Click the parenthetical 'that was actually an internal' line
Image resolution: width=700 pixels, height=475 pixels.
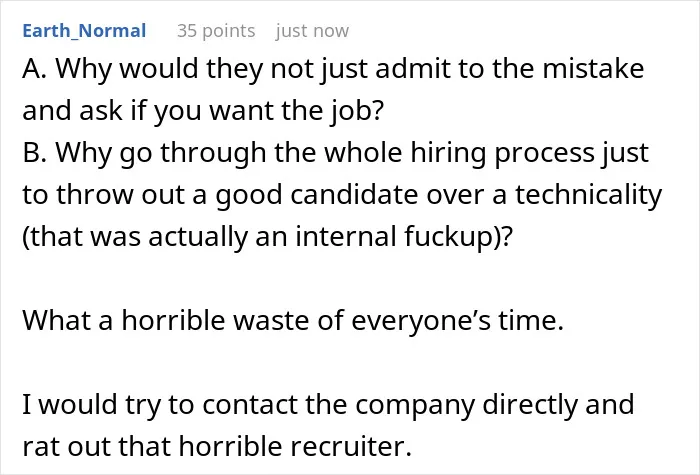[x=267, y=237]
